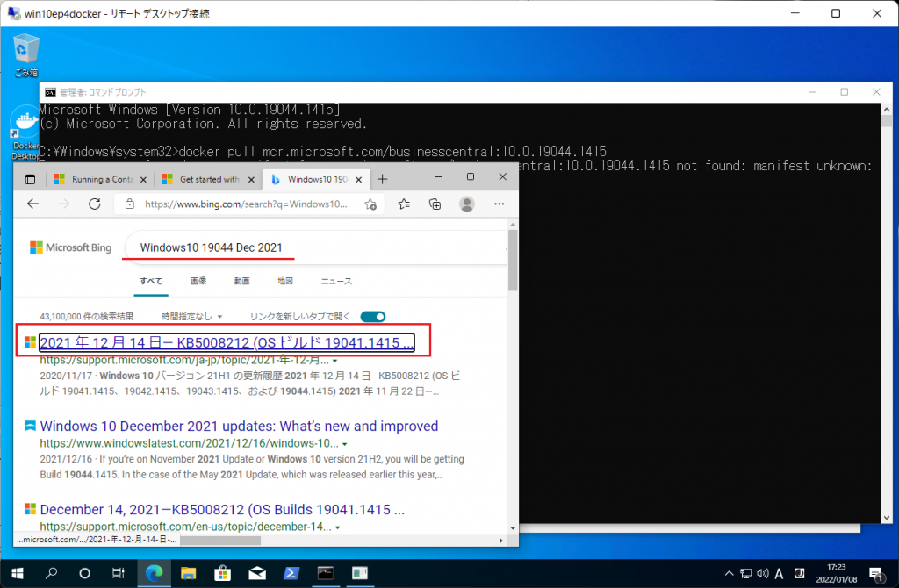The width and height of the screenshot is (899, 588).
Task: Refresh the Bing search page
Action: (x=95, y=204)
